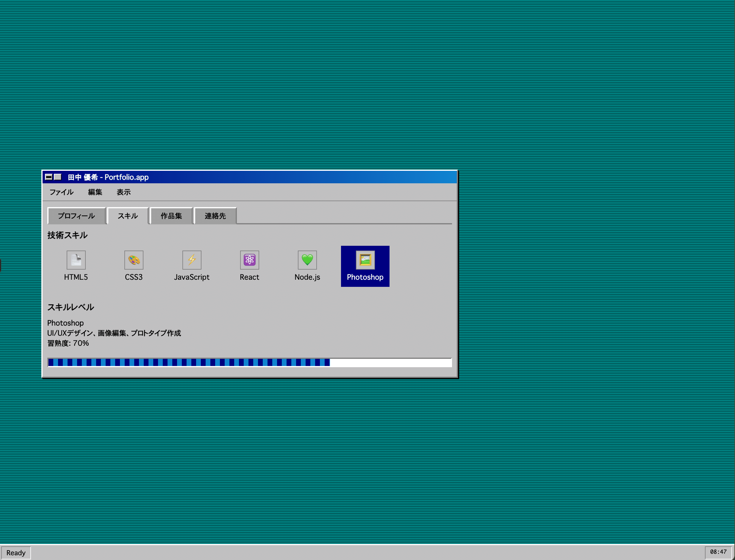Select the React atom icon
This screenshot has height=560, width=735.
[249, 260]
